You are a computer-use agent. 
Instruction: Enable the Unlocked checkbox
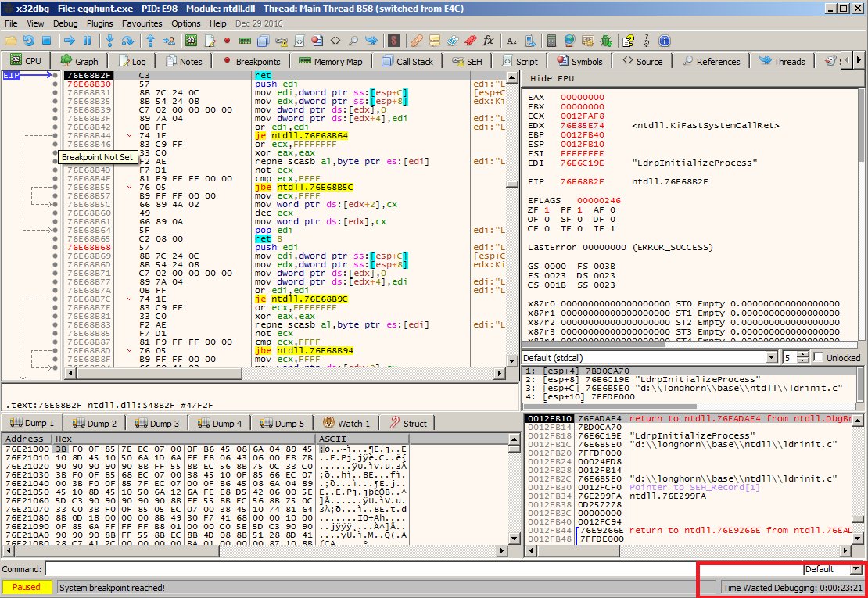point(818,357)
